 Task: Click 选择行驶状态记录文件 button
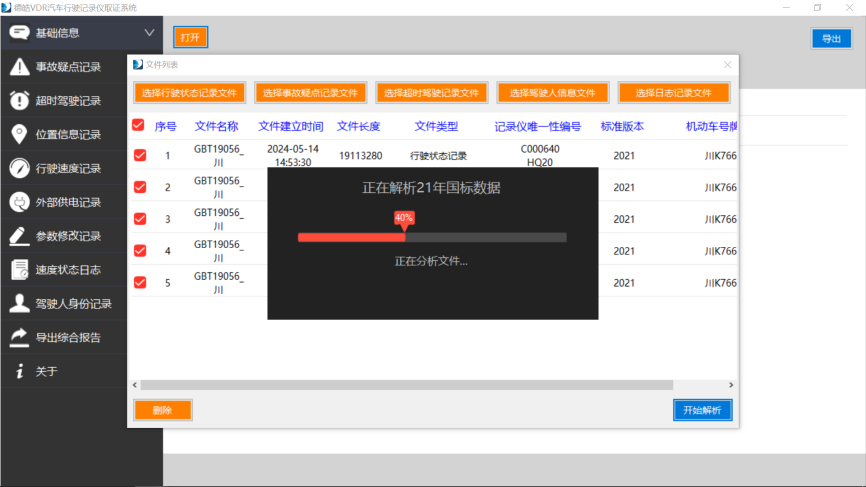click(x=189, y=93)
